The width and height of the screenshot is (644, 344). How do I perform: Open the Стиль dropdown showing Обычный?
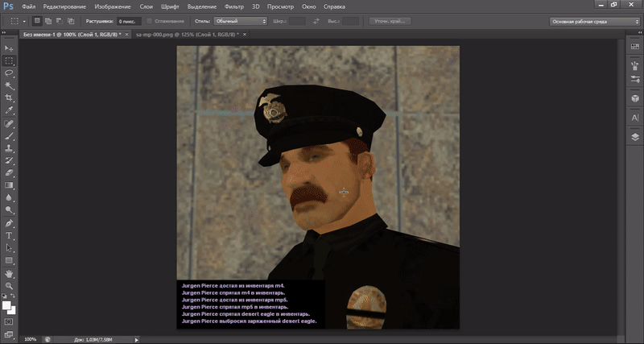tap(240, 21)
